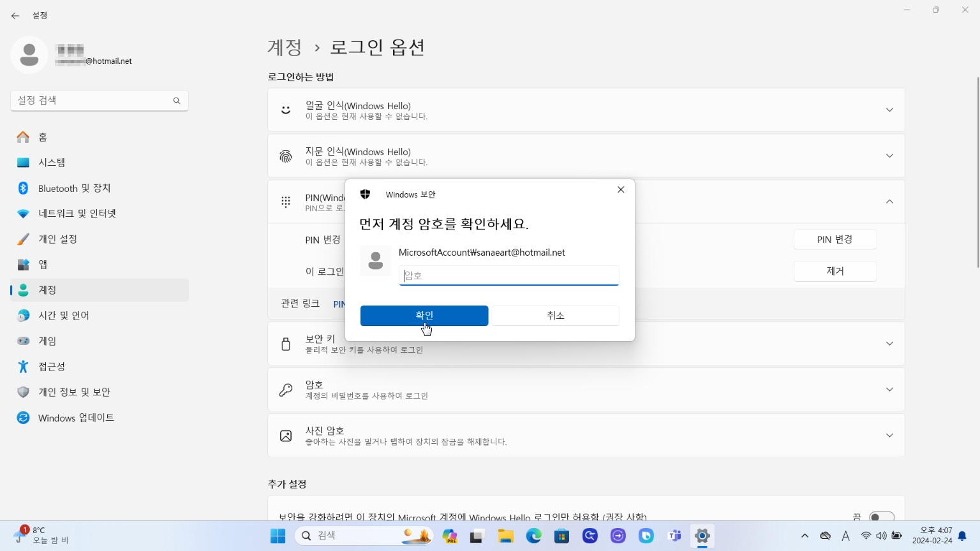The image size is (980, 551).
Task: Open the notification bell in system tray
Action: click(962, 536)
